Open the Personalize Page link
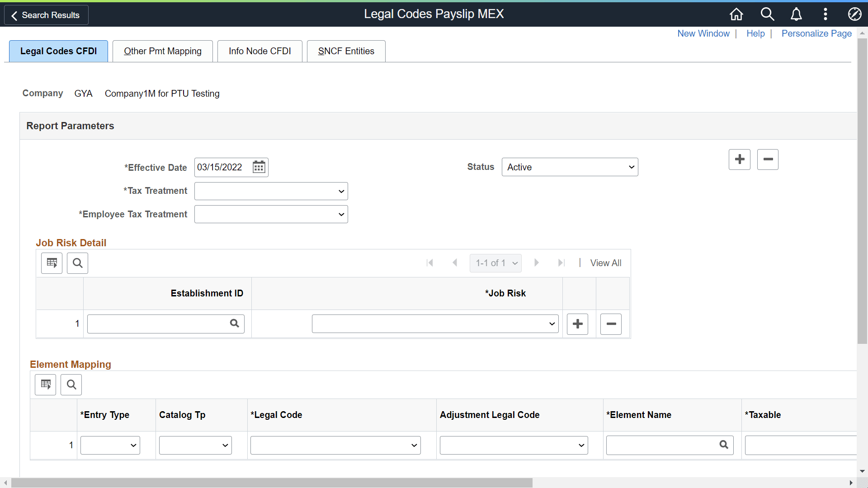Screen dimensions: 868x488 click(816, 33)
